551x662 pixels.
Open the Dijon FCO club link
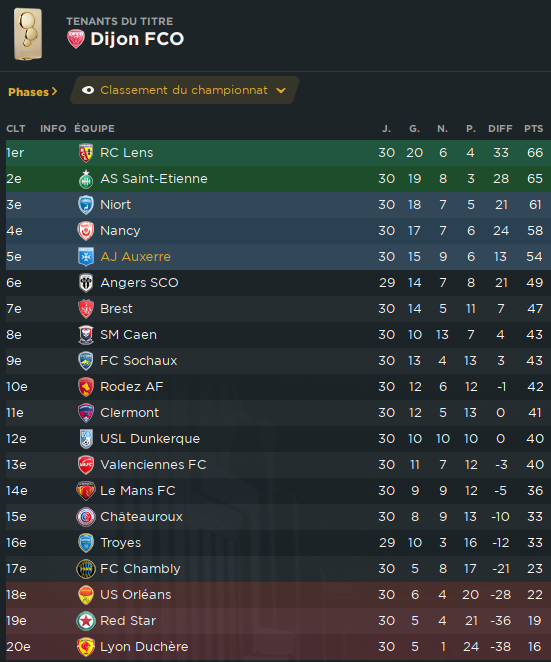pyautogui.click(x=137, y=39)
